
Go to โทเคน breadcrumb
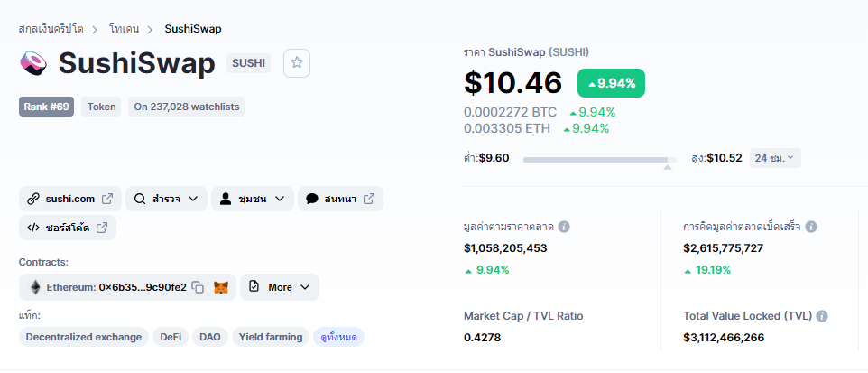click(x=130, y=29)
